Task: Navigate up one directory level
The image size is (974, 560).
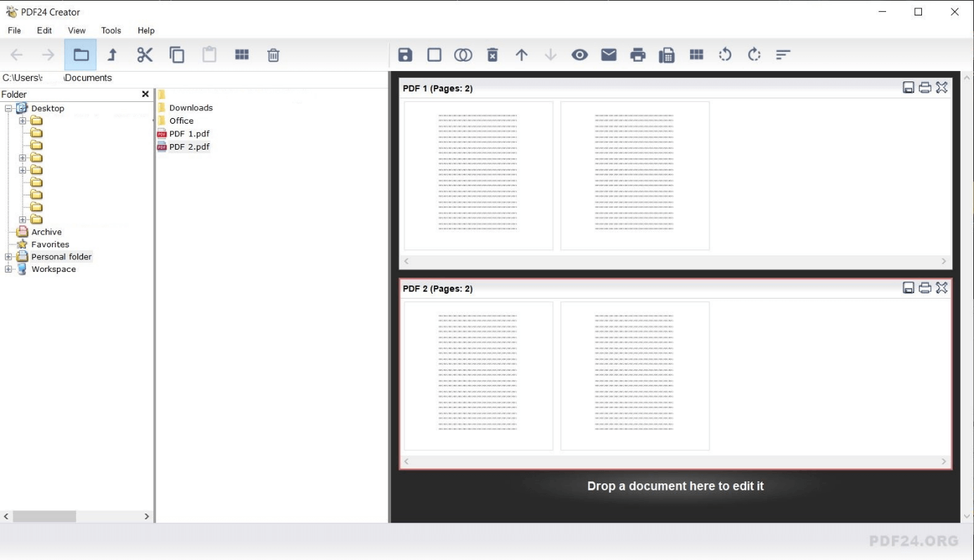Action: click(112, 55)
